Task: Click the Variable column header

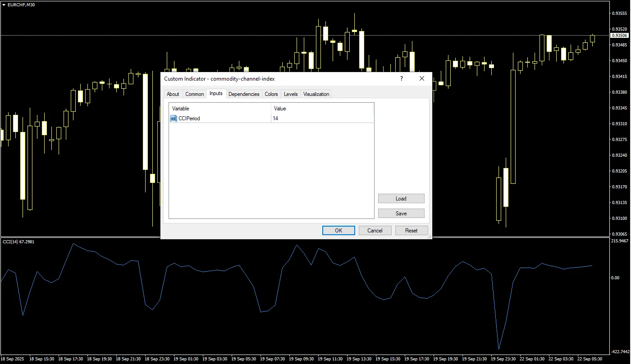Action: click(x=220, y=109)
